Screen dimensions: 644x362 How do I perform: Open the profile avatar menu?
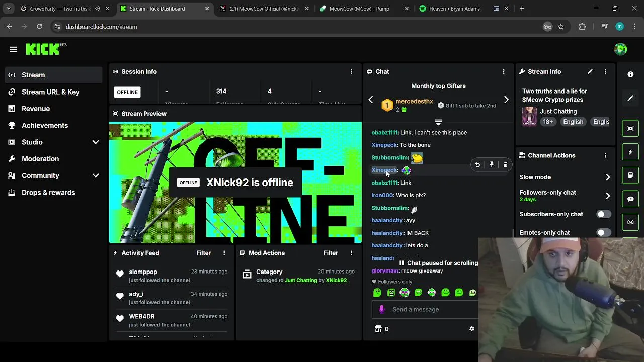pos(620,49)
